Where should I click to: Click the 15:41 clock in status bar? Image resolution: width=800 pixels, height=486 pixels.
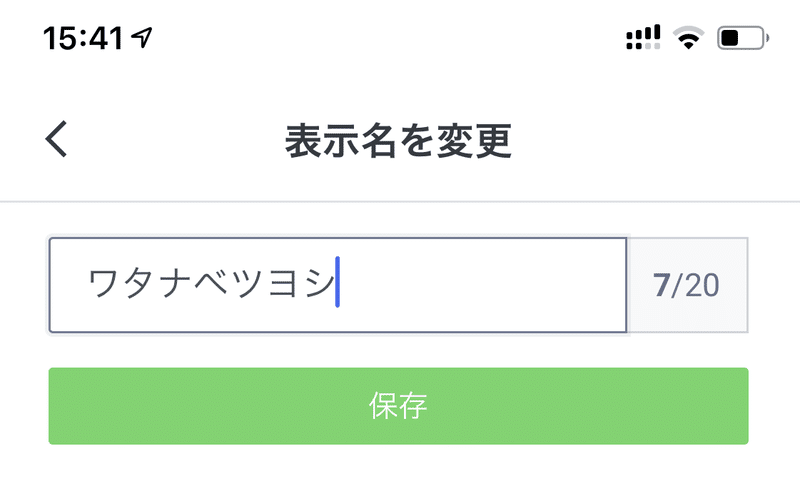(83, 38)
